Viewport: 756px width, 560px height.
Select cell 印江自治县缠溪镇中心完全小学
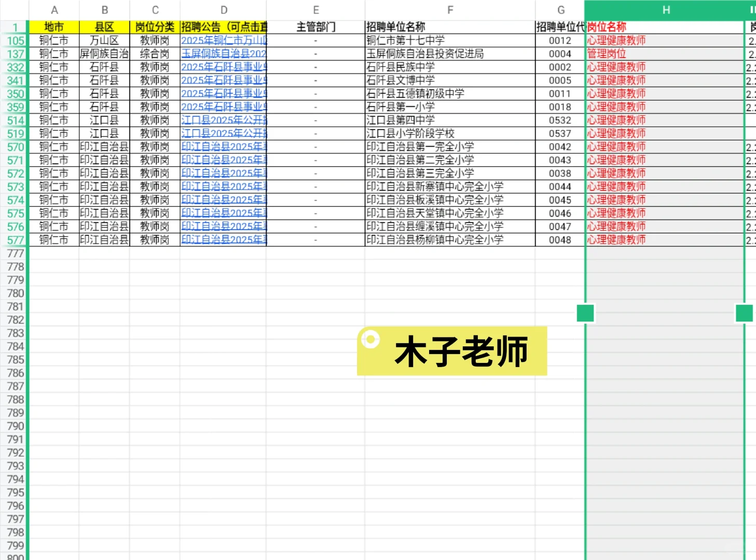450,227
